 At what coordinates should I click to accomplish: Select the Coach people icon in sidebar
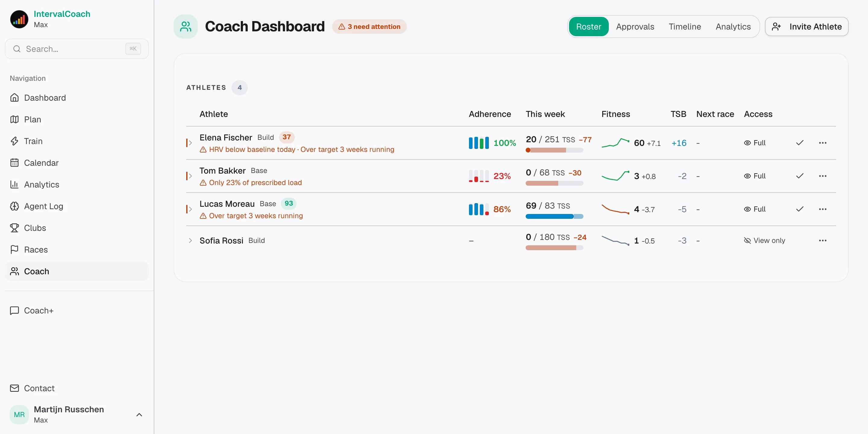tap(14, 271)
